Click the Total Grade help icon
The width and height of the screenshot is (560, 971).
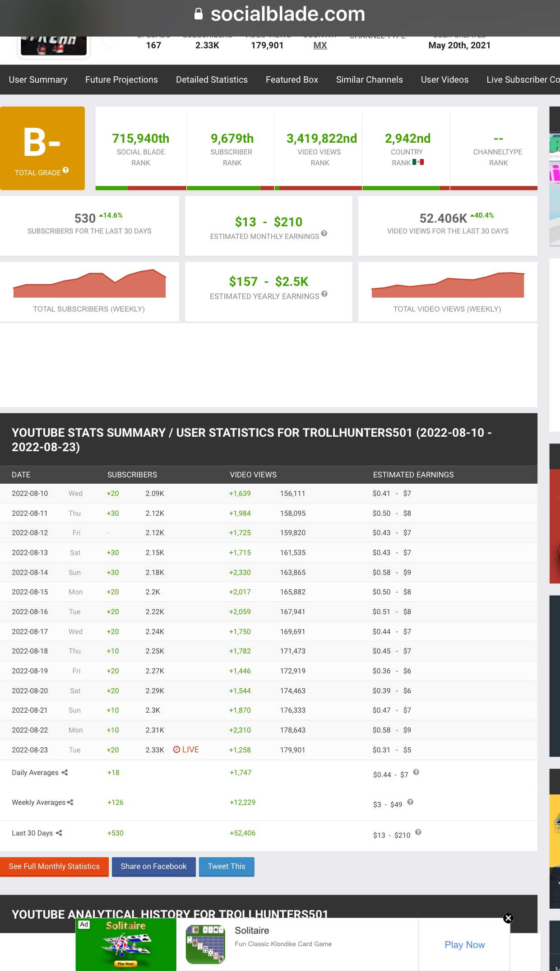pyautogui.click(x=66, y=170)
